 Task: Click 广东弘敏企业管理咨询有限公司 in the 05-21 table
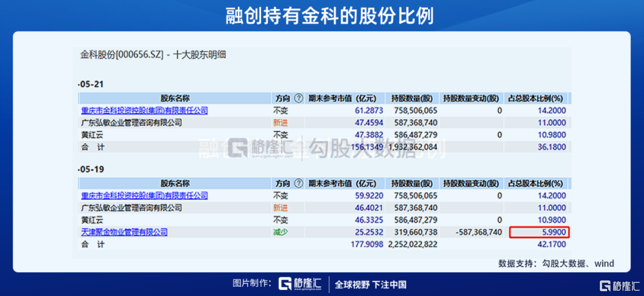click(x=131, y=122)
